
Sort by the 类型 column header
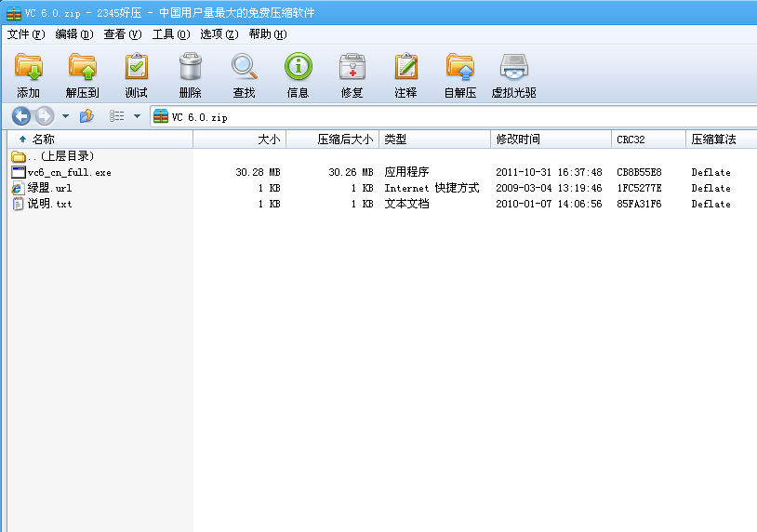click(435, 140)
